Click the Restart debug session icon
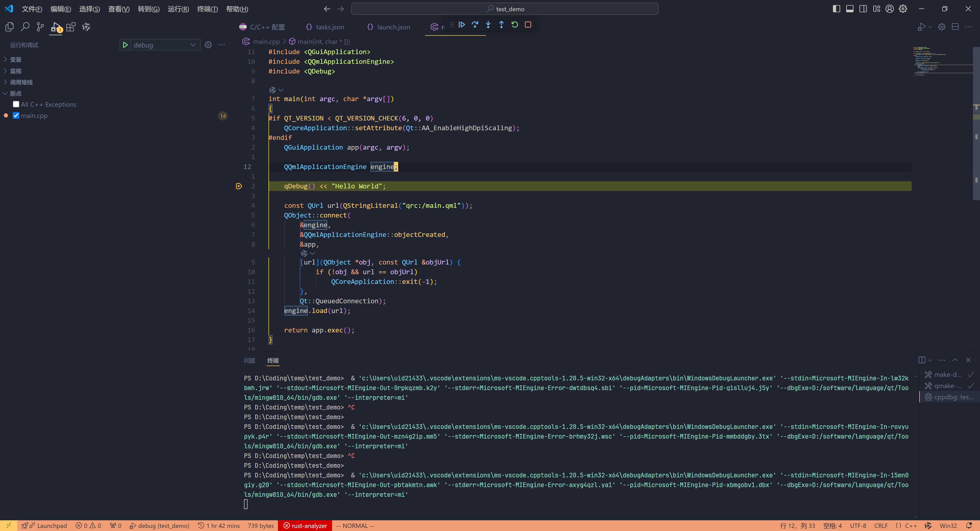The image size is (980, 531). click(516, 25)
